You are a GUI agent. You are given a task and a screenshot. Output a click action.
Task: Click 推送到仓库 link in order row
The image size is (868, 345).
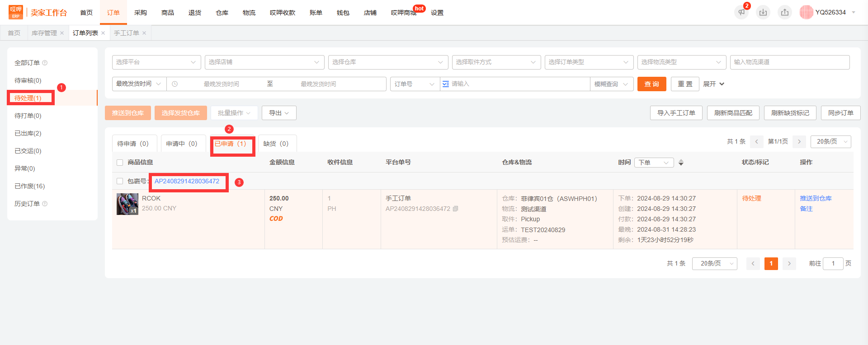[x=816, y=198]
